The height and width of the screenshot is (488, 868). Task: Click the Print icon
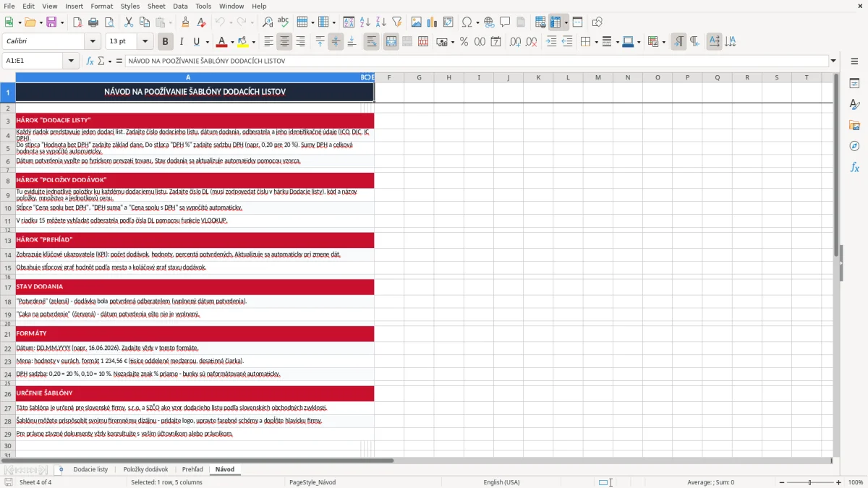point(93,22)
